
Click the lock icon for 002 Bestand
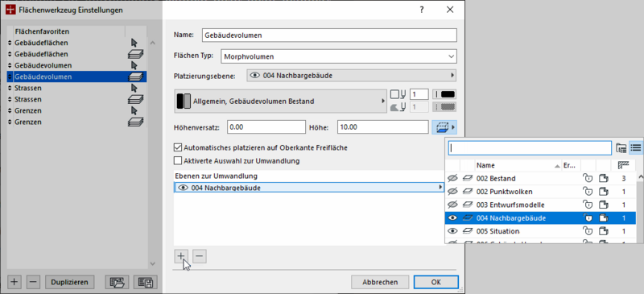coord(588,179)
